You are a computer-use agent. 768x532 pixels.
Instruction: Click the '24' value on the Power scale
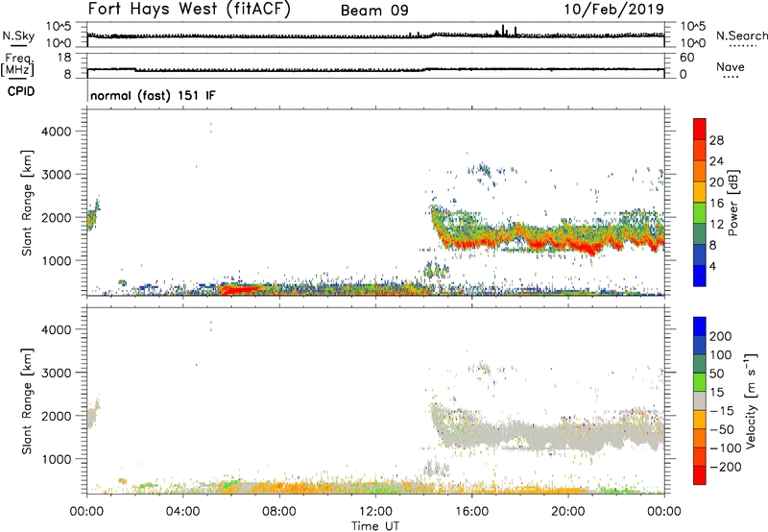[716, 161]
